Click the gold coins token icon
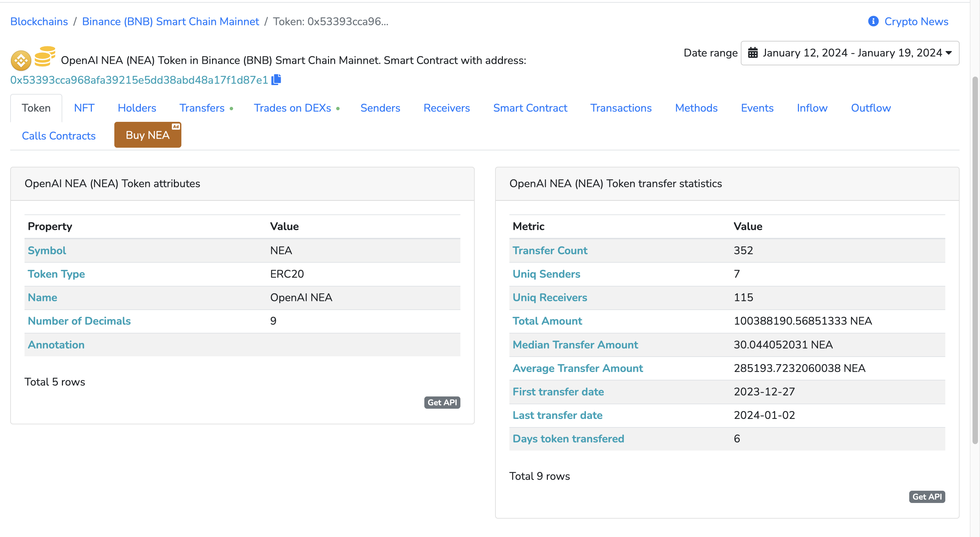980x537 pixels. [45, 56]
